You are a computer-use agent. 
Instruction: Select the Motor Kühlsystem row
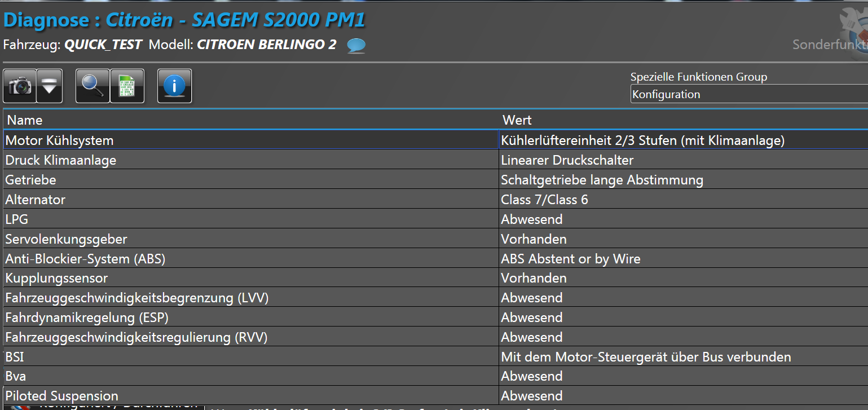(59, 140)
